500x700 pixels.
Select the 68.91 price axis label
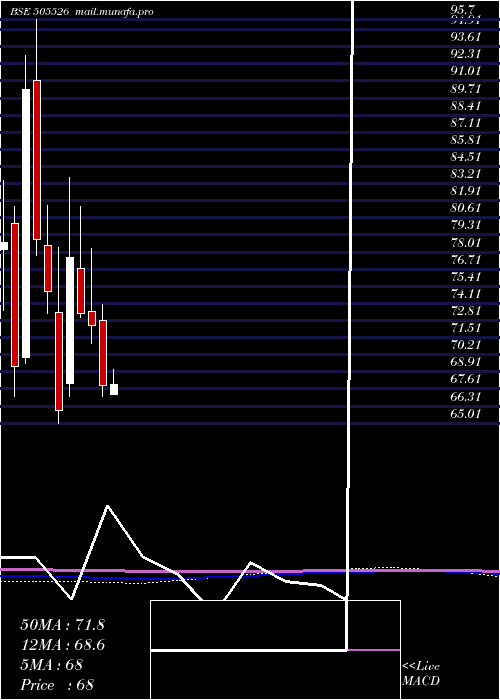point(466,362)
